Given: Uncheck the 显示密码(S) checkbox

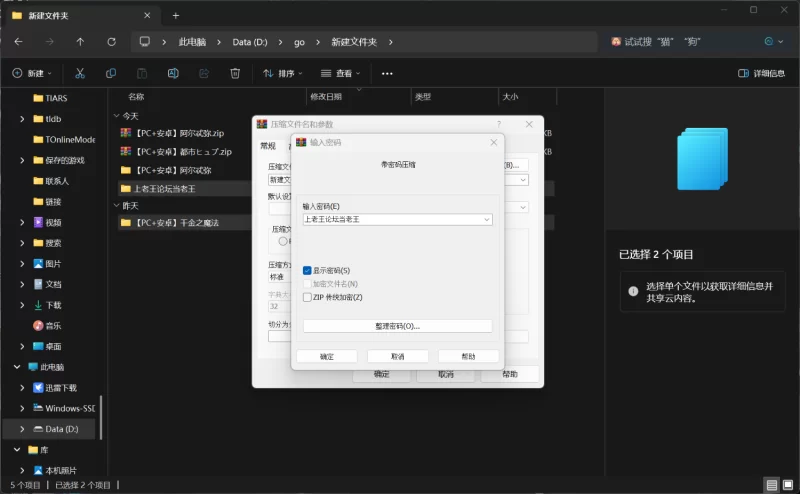Looking at the screenshot, I should click(307, 270).
